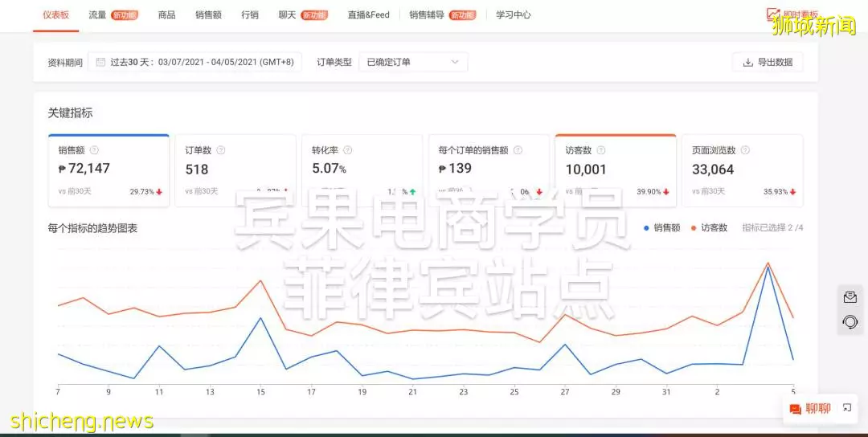Select the 页面浏览数 metric card
The width and height of the screenshot is (868, 437).
pyautogui.click(x=743, y=170)
